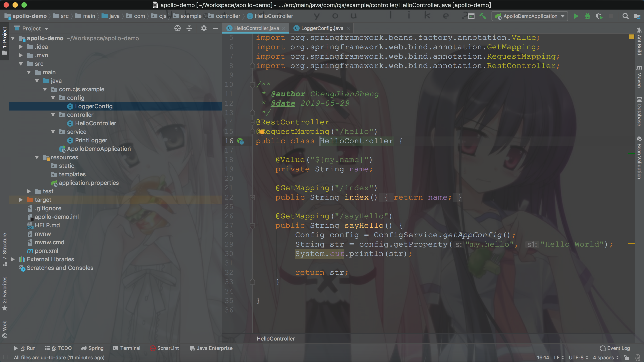644x362 pixels.
Task: Toggle read-only lock icon in status bar
Action: (626, 358)
